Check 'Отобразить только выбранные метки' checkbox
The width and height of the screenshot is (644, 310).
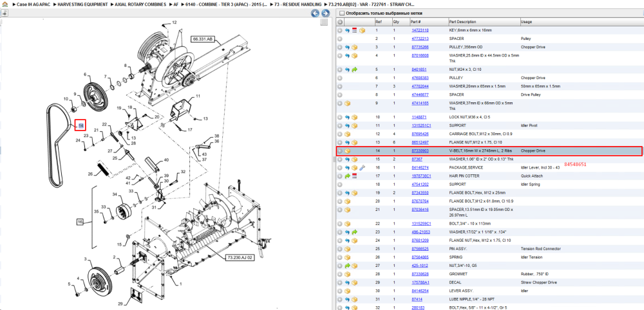tap(341, 14)
